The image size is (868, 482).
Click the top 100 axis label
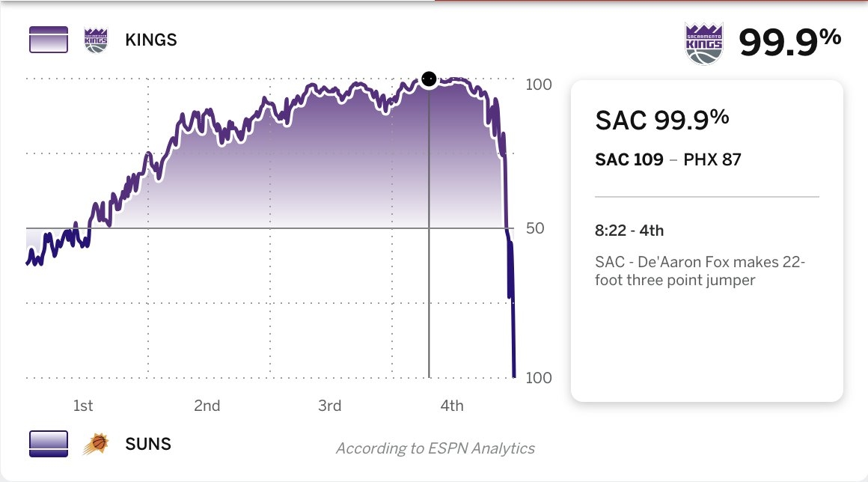(539, 85)
